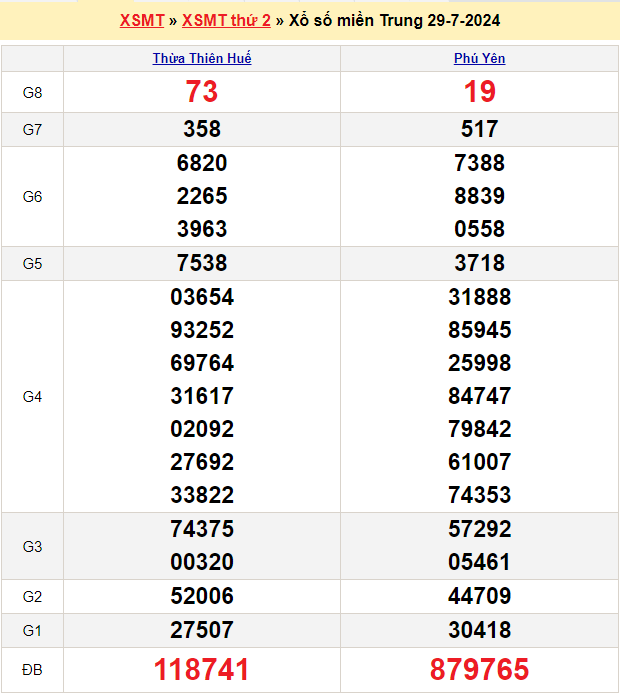This screenshot has height=693, width=620.
Task: Click the Phú Yên column link
Action: [x=480, y=59]
